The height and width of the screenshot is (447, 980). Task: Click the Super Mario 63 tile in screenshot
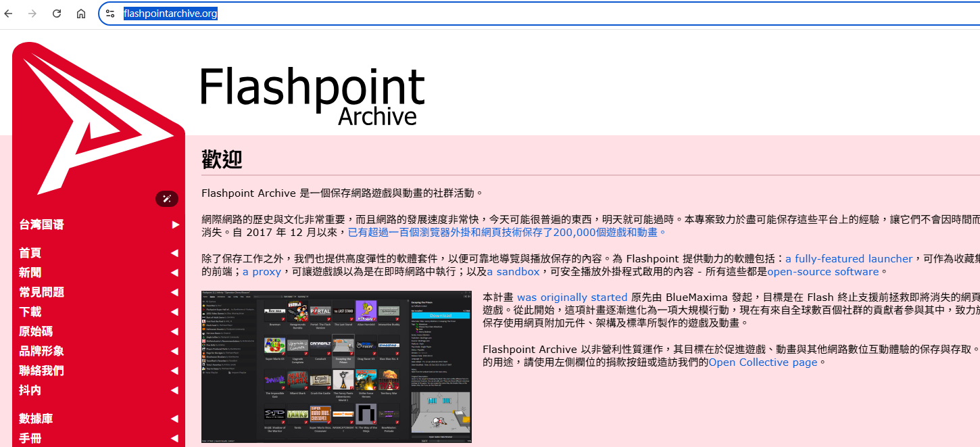275,346
